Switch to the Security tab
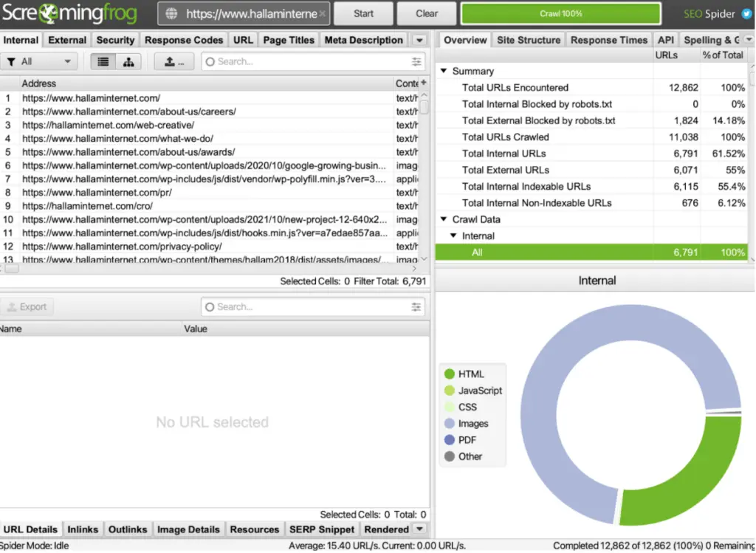756x553 pixels. (x=115, y=40)
